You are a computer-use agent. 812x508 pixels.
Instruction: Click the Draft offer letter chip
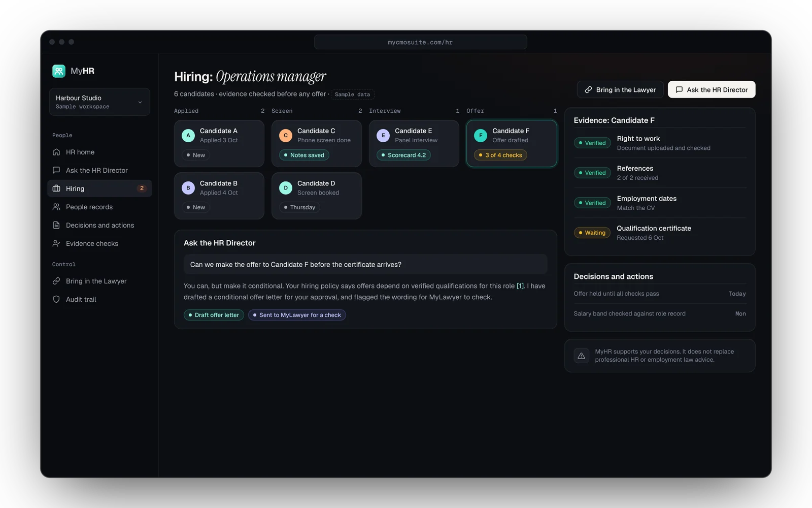click(x=214, y=315)
